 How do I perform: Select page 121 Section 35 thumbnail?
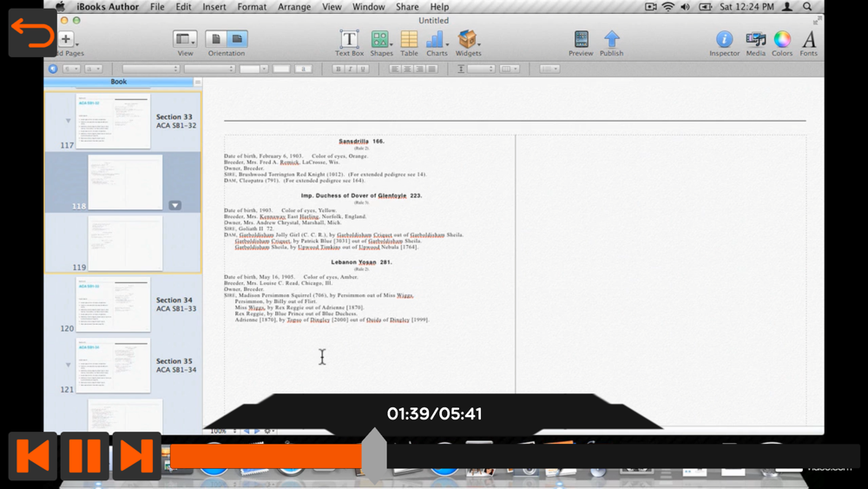coord(113,366)
